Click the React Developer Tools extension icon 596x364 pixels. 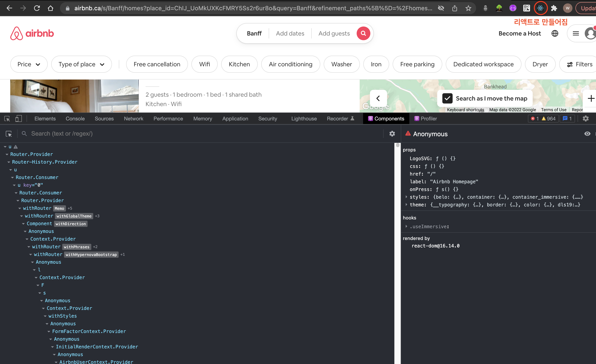(540, 8)
